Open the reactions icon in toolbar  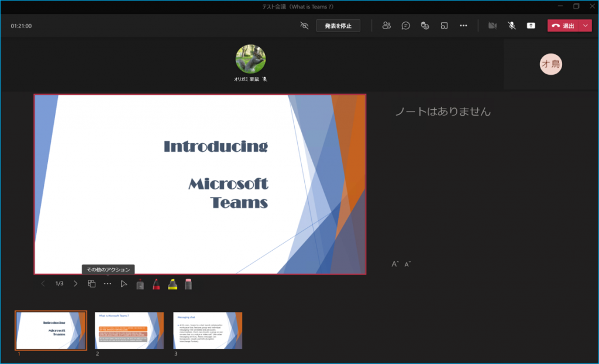pos(425,26)
